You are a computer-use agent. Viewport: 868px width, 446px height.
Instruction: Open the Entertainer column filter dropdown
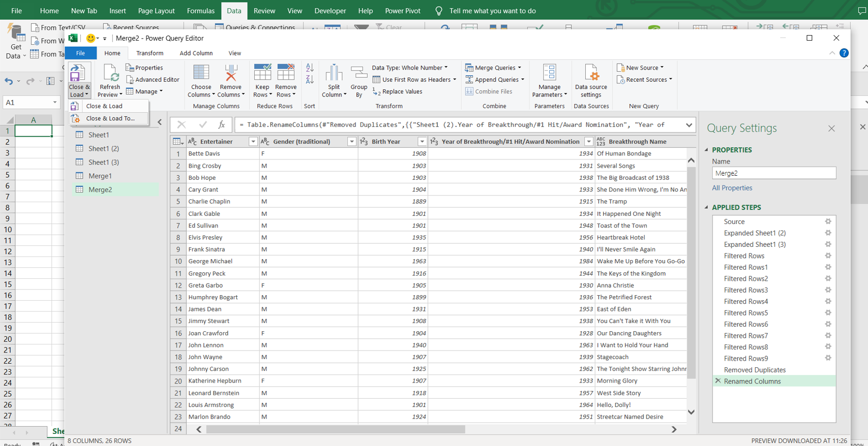[x=253, y=142]
